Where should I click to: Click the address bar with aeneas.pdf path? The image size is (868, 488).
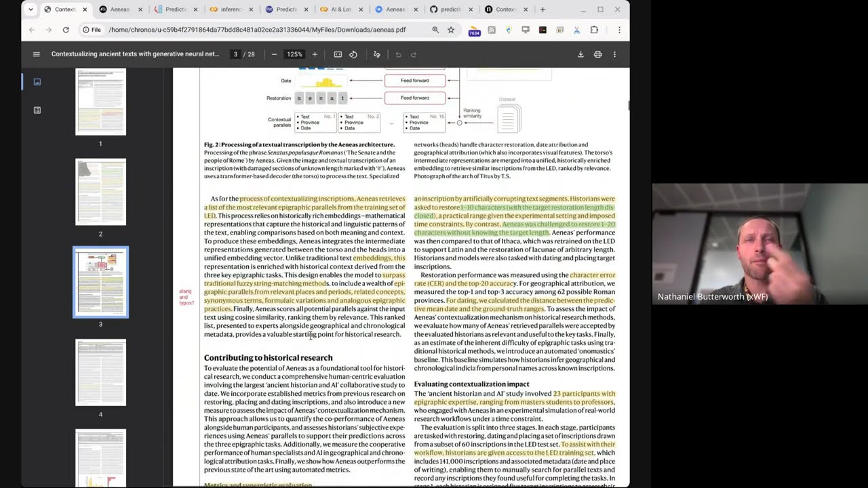(257, 30)
